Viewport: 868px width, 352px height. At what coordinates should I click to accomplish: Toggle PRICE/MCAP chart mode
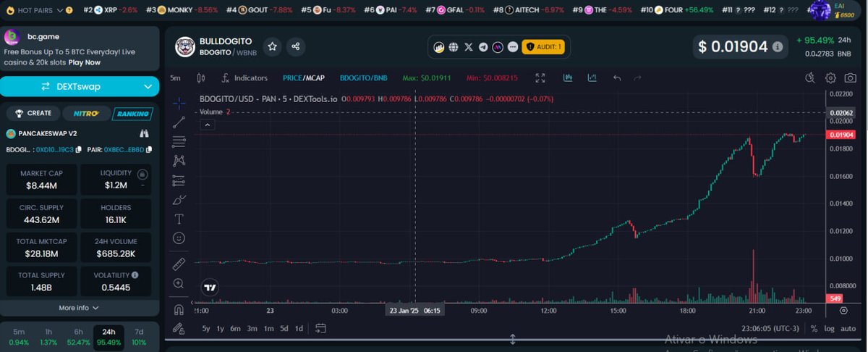[x=304, y=77]
